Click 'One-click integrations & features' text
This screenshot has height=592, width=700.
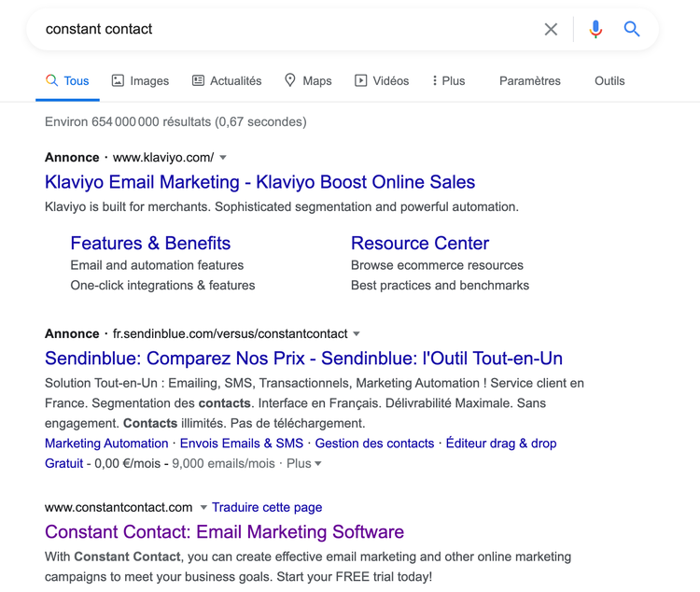pos(163,286)
